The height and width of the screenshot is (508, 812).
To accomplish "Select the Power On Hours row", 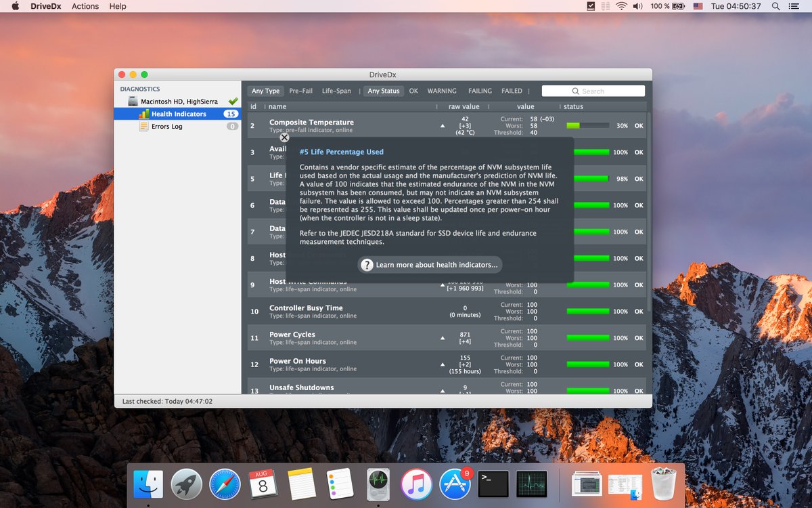I will point(447,364).
